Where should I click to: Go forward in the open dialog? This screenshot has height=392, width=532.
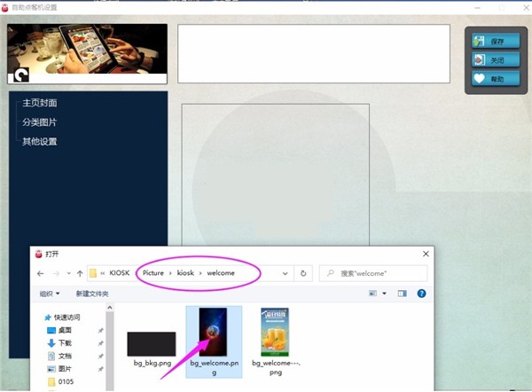tap(57, 273)
